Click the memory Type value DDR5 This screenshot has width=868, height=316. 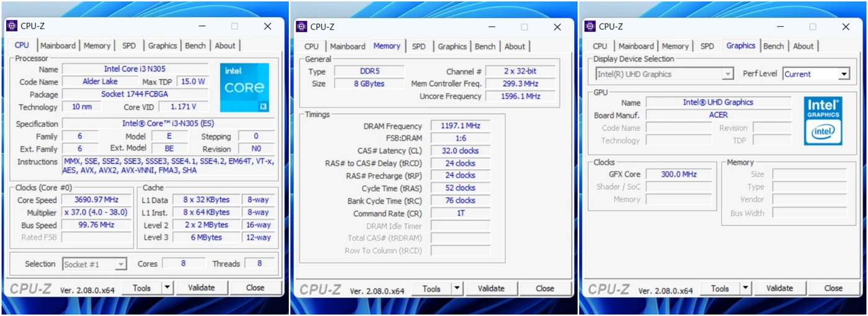370,71
